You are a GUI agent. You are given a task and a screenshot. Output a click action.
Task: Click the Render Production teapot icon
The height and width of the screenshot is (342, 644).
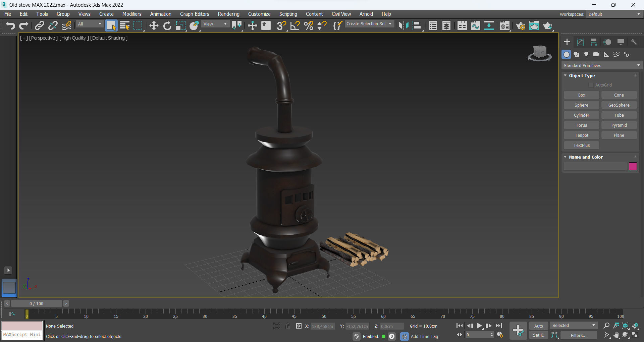[x=548, y=26]
